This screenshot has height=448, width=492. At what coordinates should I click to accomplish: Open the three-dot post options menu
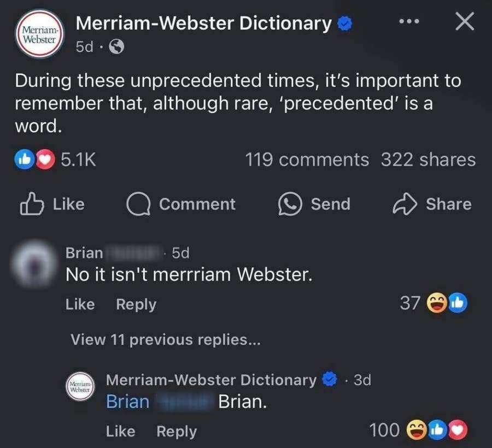pyautogui.click(x=410, y=21)
